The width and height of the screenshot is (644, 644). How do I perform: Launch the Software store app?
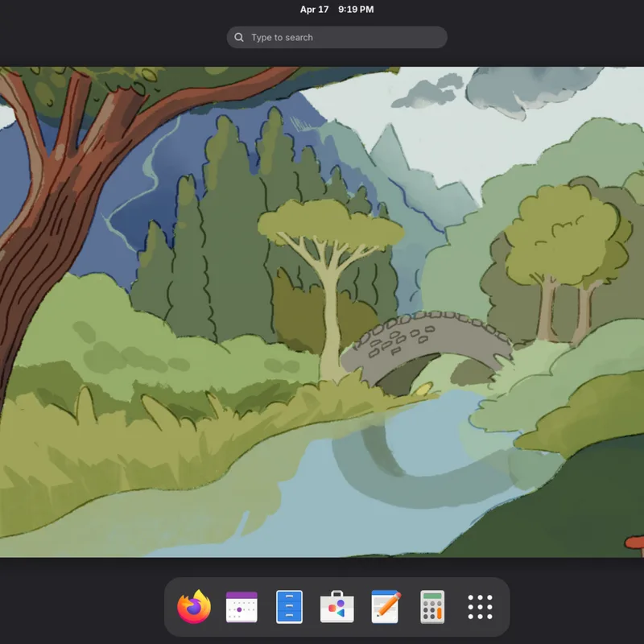pos(336,607)
